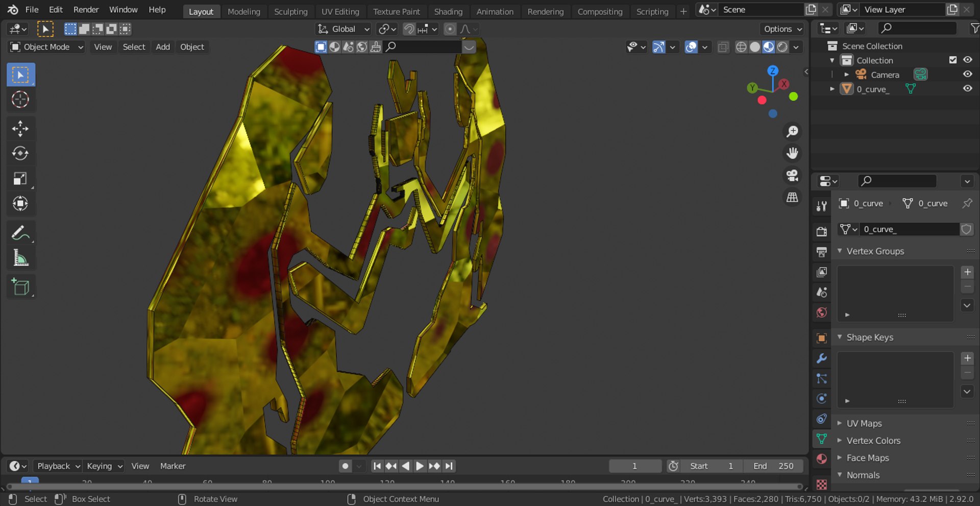
Task: Open the Output properties tab
Action: coord(821,252)
